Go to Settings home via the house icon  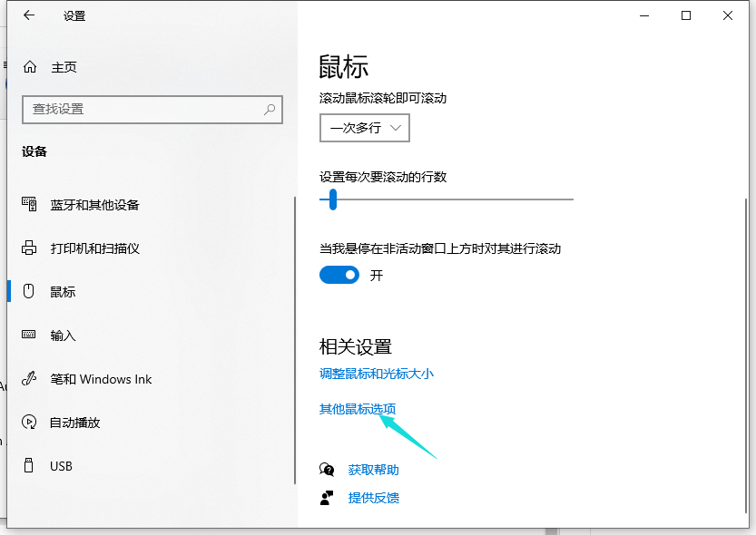coord(30,67)
